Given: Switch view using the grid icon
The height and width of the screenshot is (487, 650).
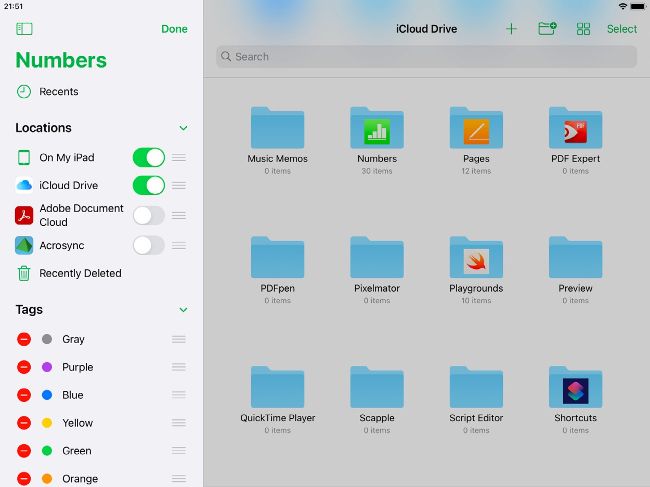Looking at the screenshot, I should coord(583,29).
